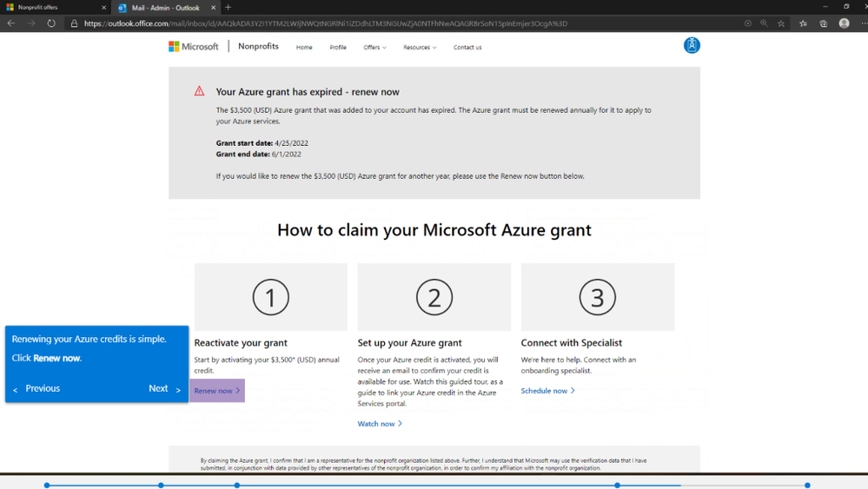Click the circled number 1 step card

point(271,297)
